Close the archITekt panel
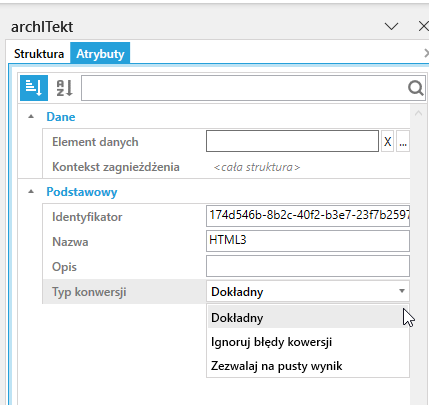 (x=424, y=26)
